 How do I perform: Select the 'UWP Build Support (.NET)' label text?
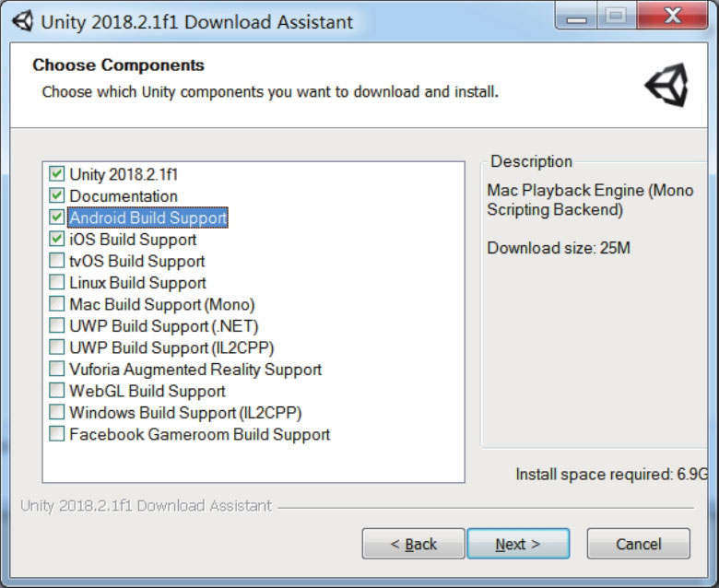164,326
